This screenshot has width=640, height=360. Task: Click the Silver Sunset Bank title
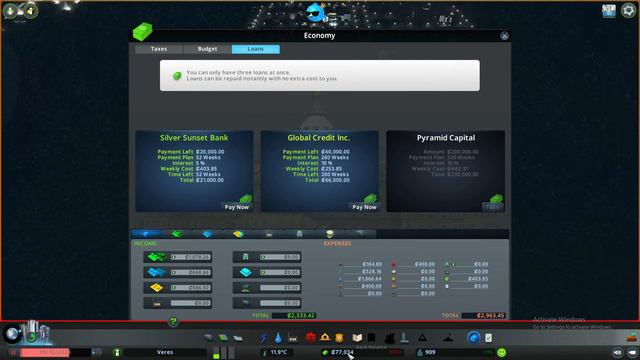194,138
